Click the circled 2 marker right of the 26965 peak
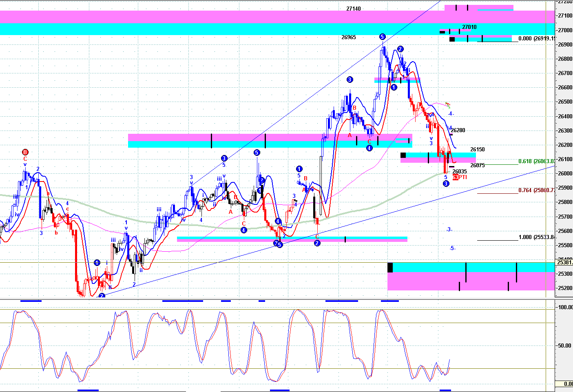 pos(400,49)
